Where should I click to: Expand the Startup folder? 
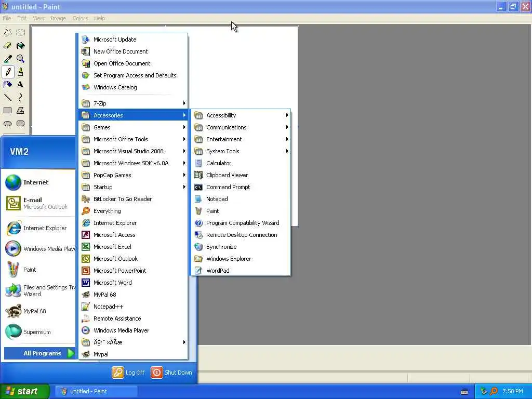coord(133,187)
